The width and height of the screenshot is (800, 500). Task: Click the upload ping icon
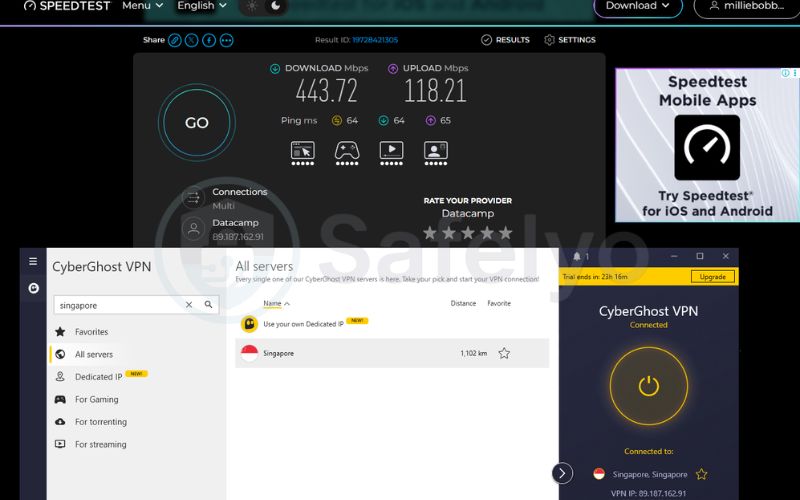pos(431,120)
